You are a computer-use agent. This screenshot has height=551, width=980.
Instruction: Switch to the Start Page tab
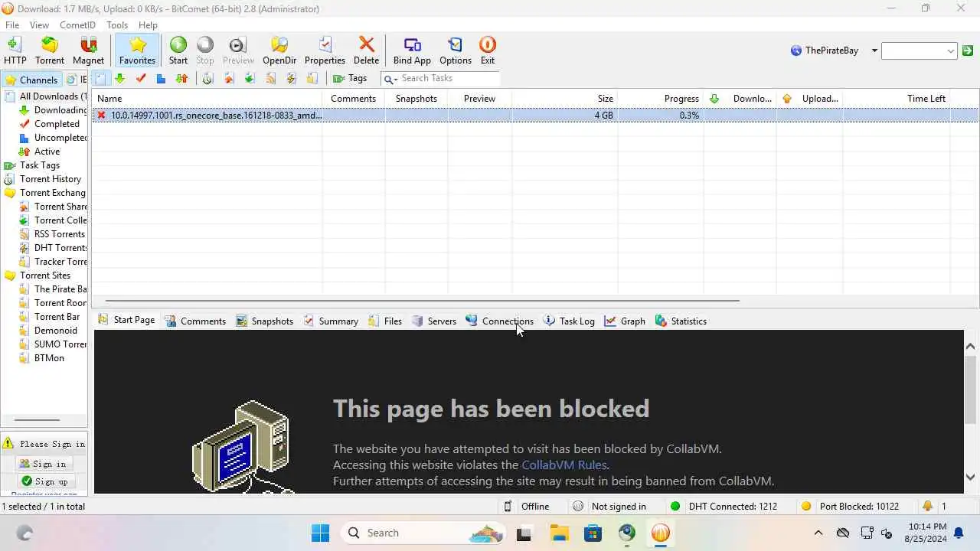[x=126, y=321]
